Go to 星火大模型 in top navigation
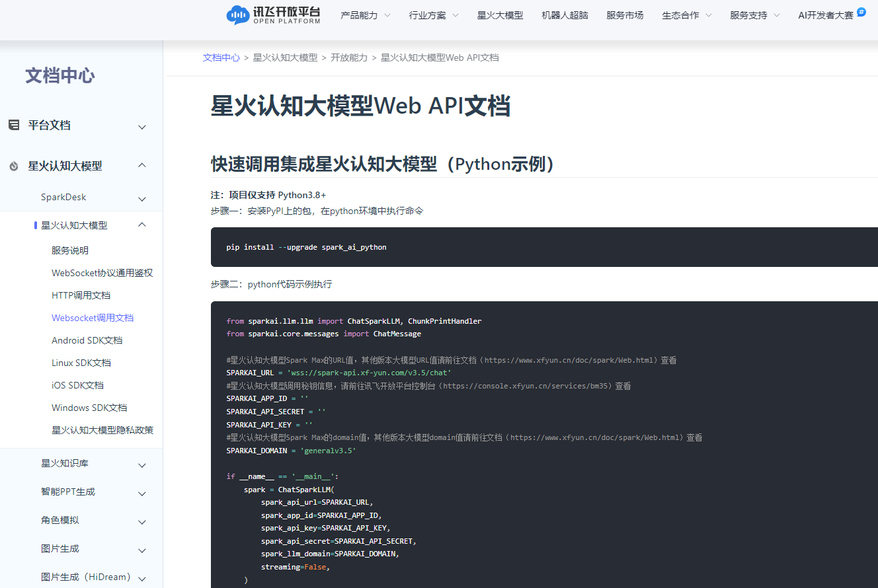 pyautogui.click(x=500, y=15)
